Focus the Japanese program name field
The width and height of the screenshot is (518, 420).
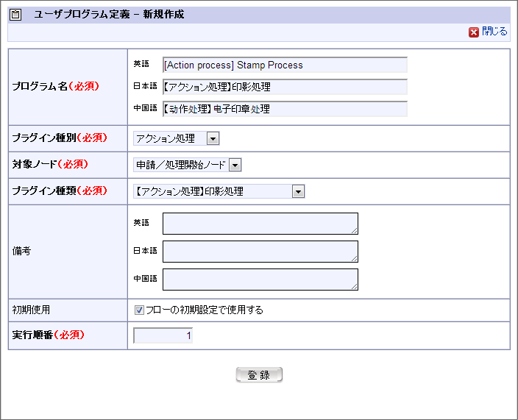(x=285, y=87)
